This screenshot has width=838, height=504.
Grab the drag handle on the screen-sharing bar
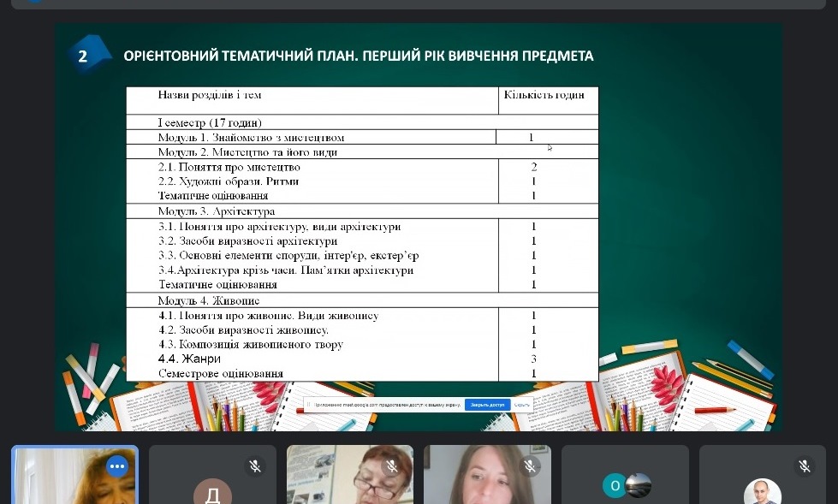tap(308, 405)
